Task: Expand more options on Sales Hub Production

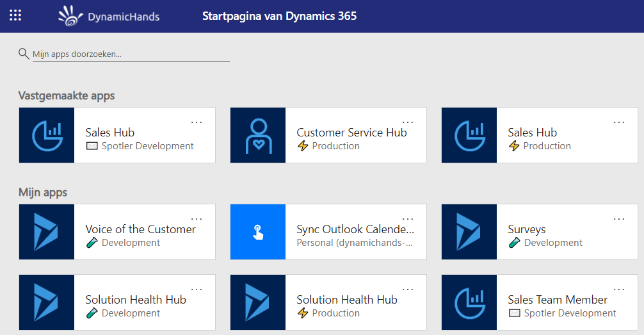Action: pyautogui.click(x=619, y=122)
